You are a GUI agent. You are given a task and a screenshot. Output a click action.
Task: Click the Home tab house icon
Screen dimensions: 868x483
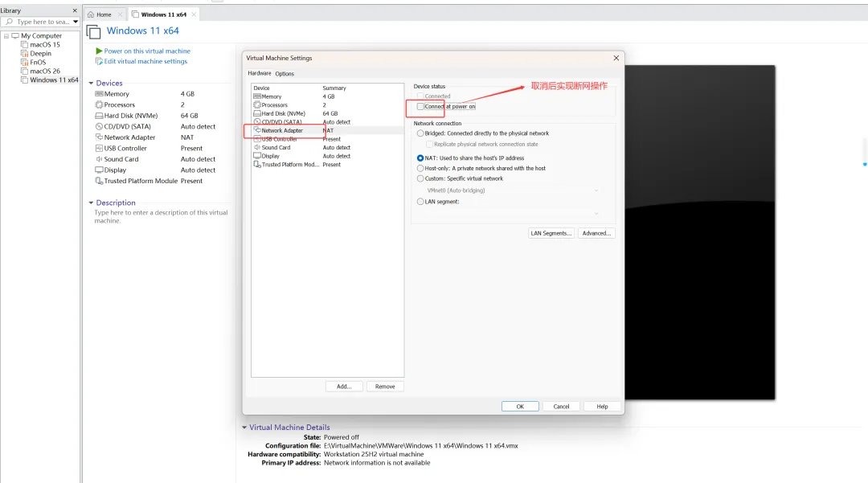(91, 14)
